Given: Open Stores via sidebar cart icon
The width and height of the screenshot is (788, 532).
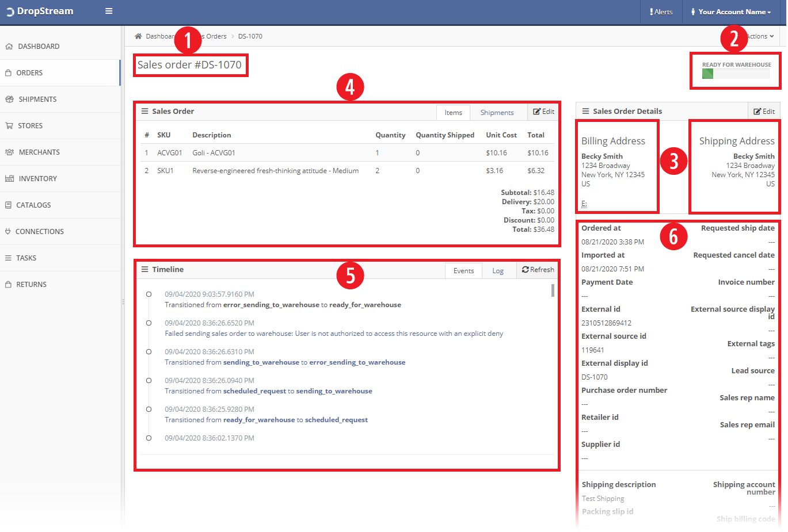Looking at the screenshot, I should pyautogui.click(x=9, y=126).
